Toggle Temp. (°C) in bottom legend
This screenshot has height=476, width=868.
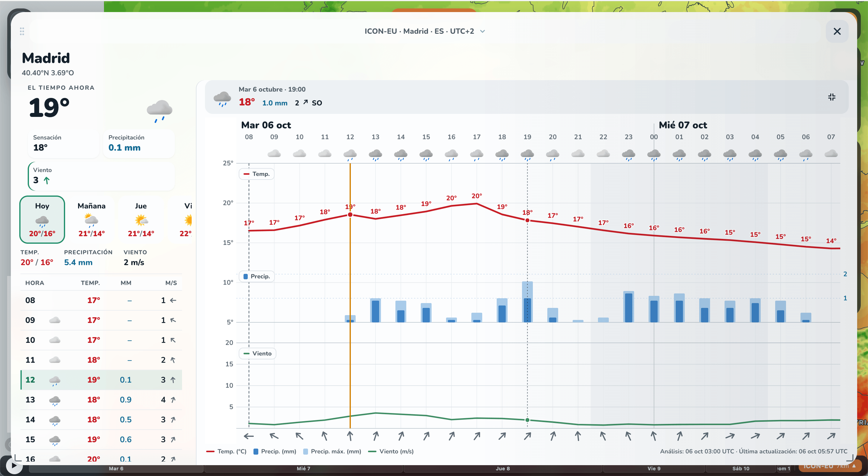click(226, 451)
